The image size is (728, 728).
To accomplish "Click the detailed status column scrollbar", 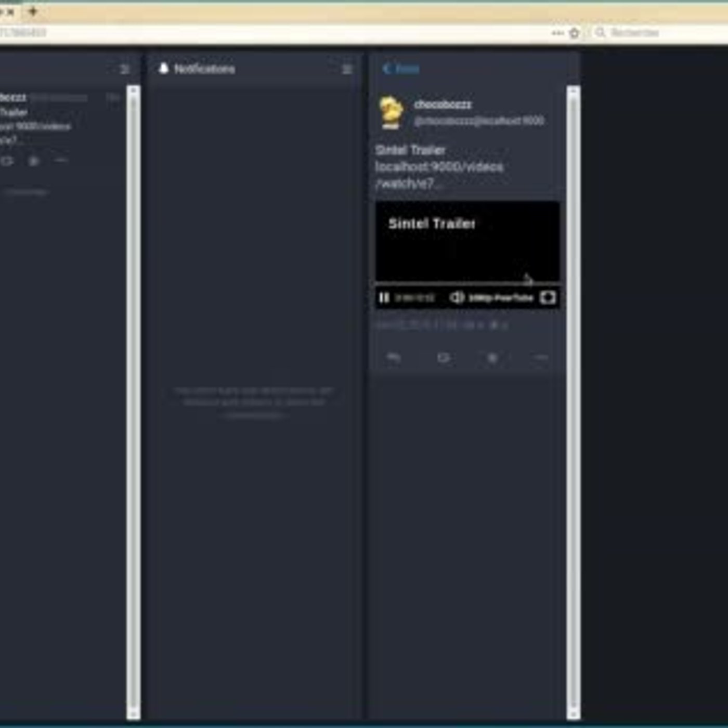I will pos(573,402).
